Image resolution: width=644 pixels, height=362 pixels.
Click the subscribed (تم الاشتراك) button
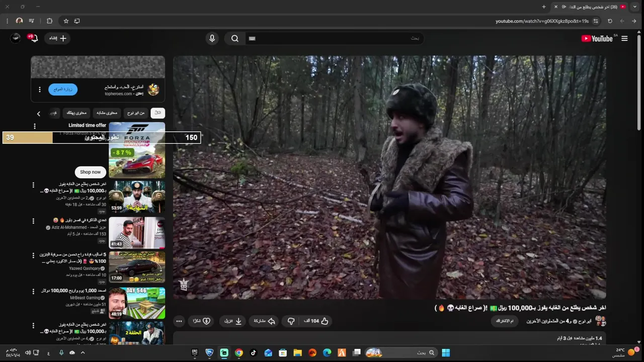pos(505,321)
